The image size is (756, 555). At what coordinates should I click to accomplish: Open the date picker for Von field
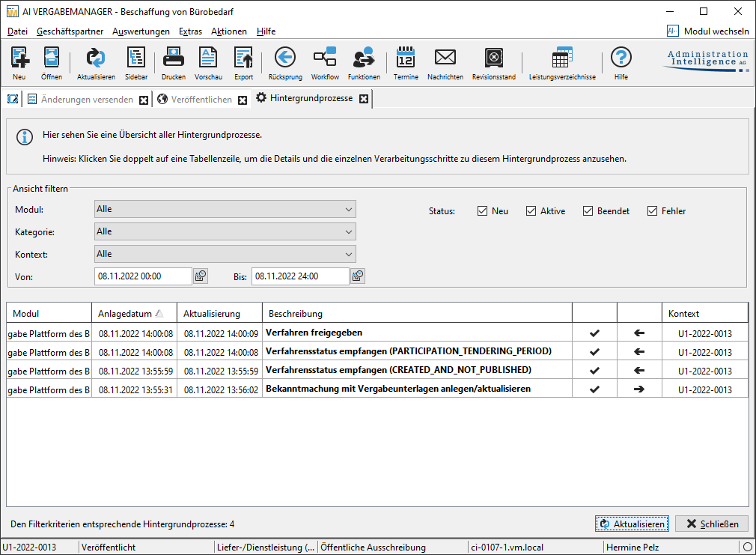coord(201,276)
